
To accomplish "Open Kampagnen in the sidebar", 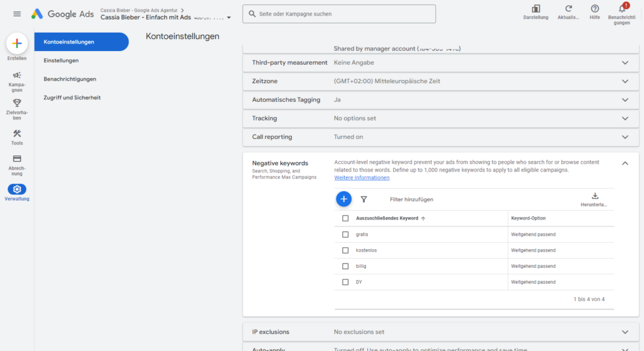I will click(x=17, y=81).
